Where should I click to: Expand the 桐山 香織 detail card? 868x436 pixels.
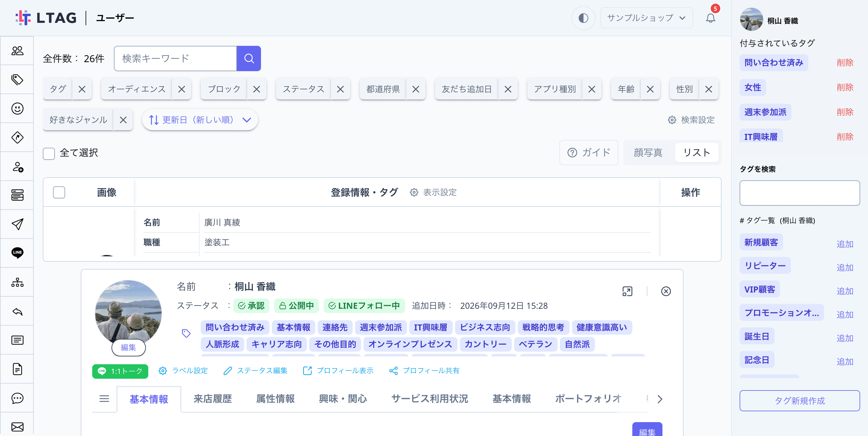(627, 291)
